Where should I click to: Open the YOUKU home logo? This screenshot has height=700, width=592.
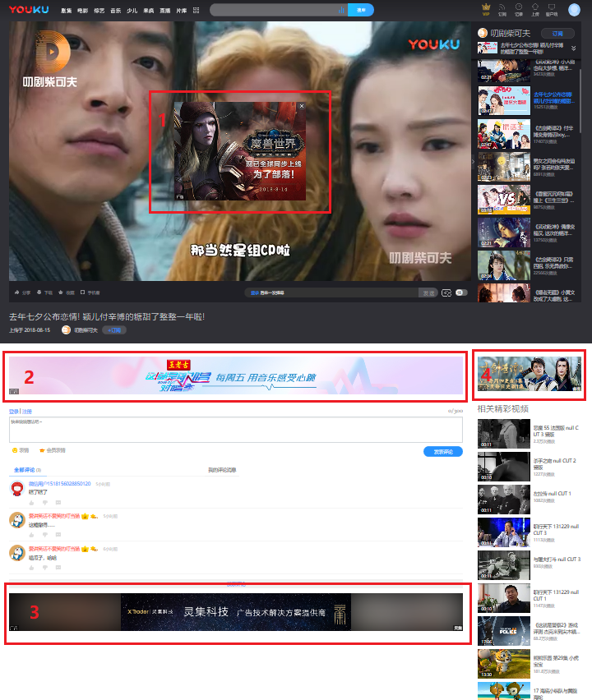click(29, 10)
